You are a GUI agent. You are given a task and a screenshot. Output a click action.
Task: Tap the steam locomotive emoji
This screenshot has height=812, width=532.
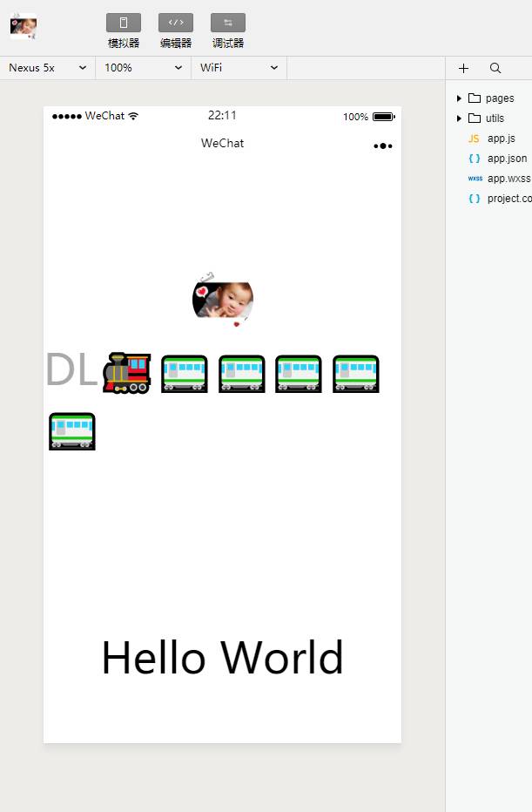127,374
